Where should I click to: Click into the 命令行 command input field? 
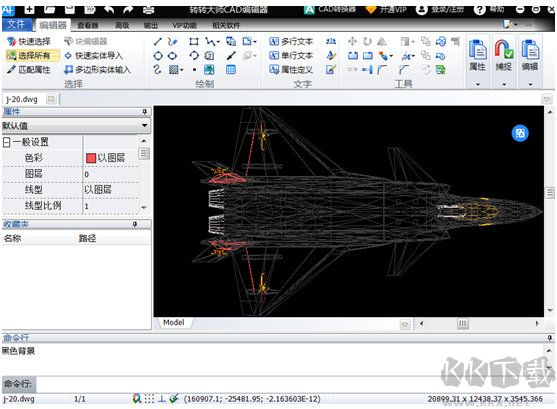294,384
